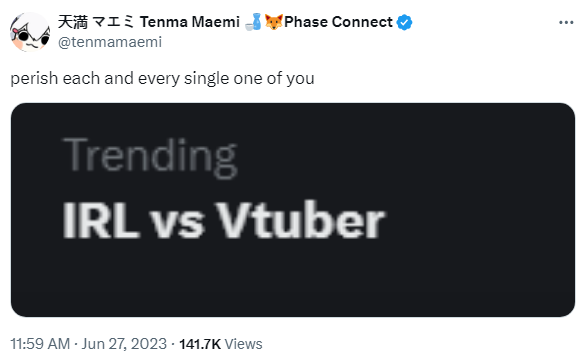The width and height of the screenshot is (587, 361).
Task: Click the sake bottle emoji in name
Action: 254,22
